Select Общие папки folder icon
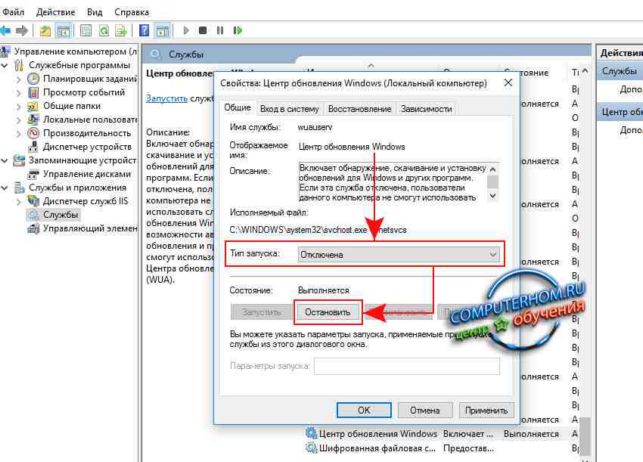643x462 pixels. click(x=33, y=106)
